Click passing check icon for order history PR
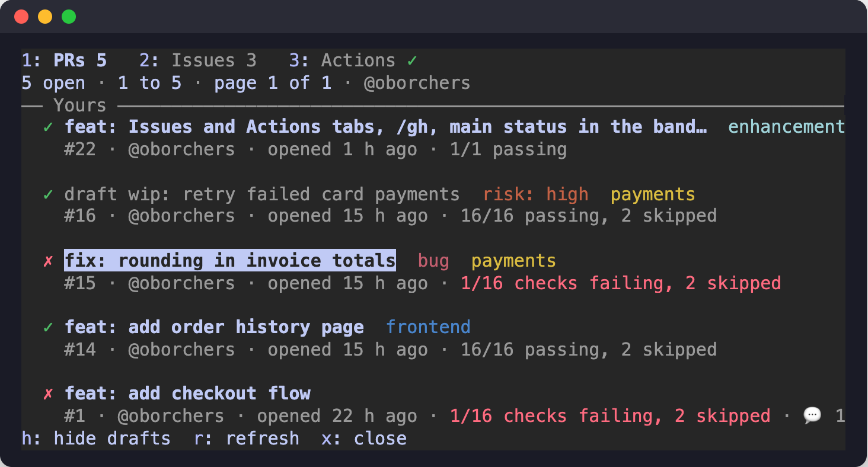Screen dimensions: 868x467 point(49,327)
